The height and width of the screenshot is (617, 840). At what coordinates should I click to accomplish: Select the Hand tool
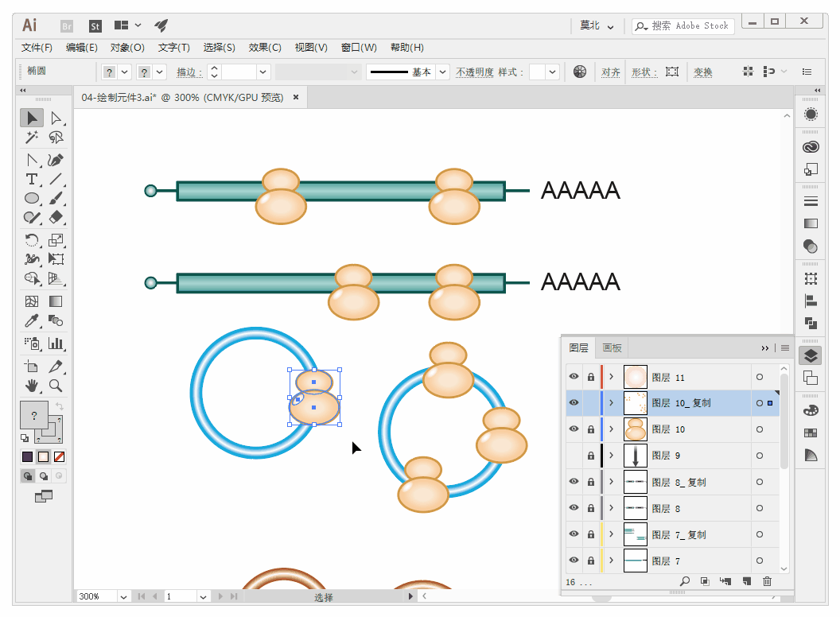coord(32,386)
